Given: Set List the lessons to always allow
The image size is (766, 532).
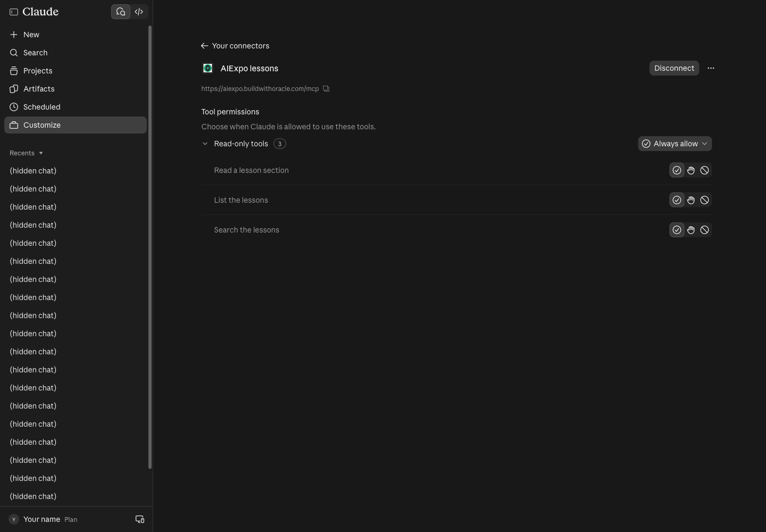Looking at the screenshot, I should (x=677, y=200).
